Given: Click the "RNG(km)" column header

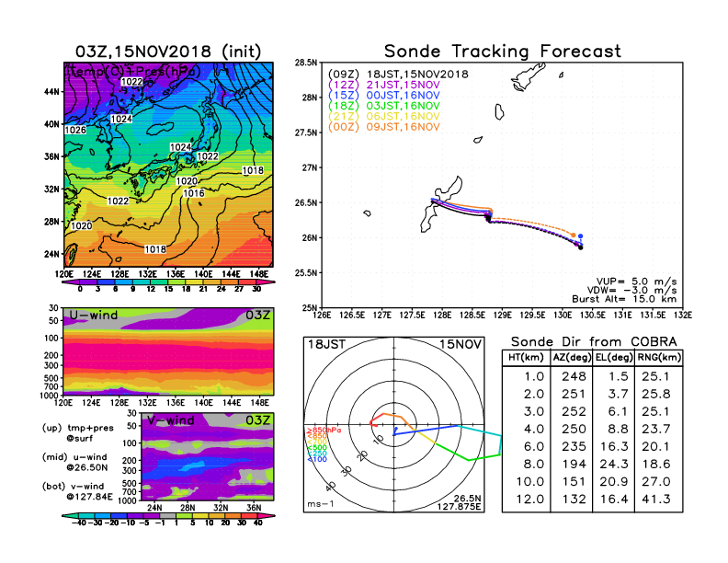Looking at the screenshot, I should click(x=659, y=358).
